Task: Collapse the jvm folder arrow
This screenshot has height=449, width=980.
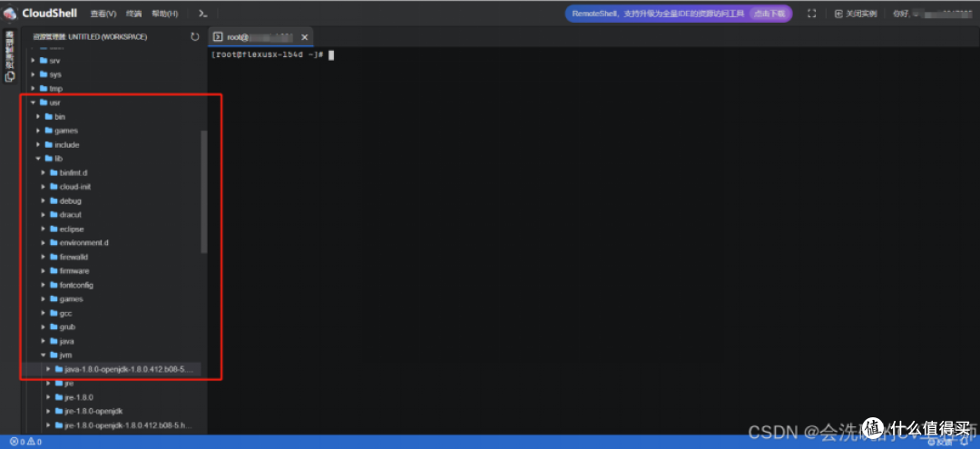Action: pos(44,355)
